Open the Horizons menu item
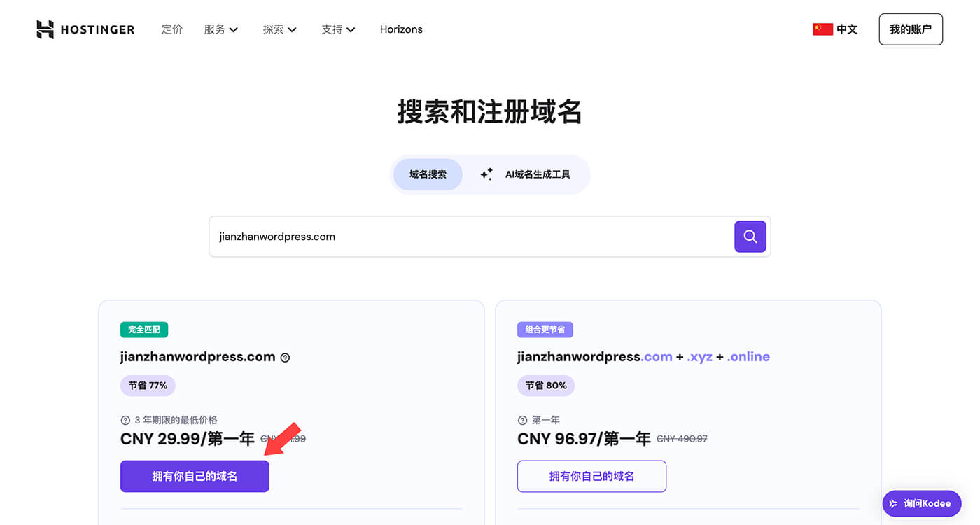 [401, 29]
